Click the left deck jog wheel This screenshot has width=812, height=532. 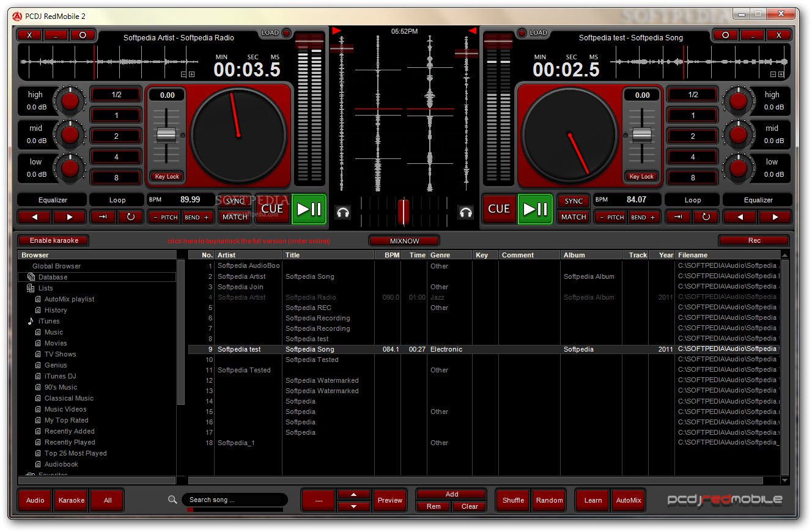(x=238, y=135)
